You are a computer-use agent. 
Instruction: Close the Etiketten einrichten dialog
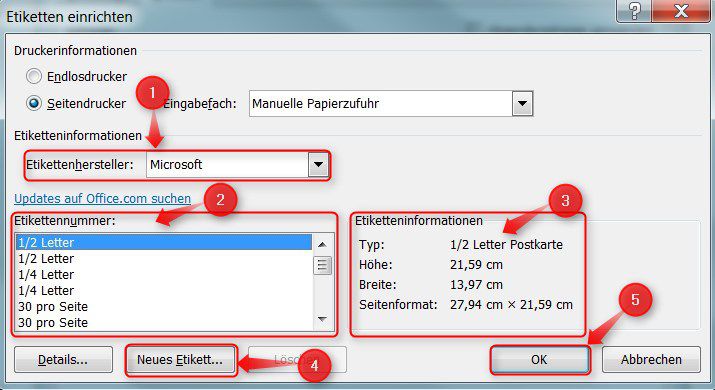click(681, 11)
